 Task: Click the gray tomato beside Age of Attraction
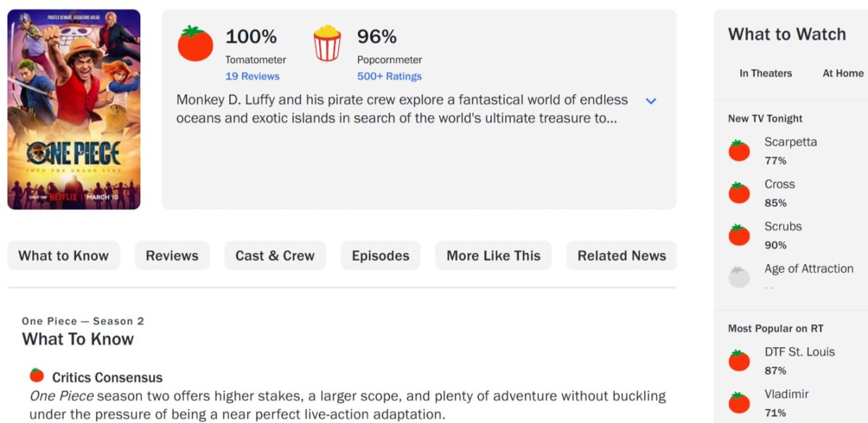(x=739, y=277)
